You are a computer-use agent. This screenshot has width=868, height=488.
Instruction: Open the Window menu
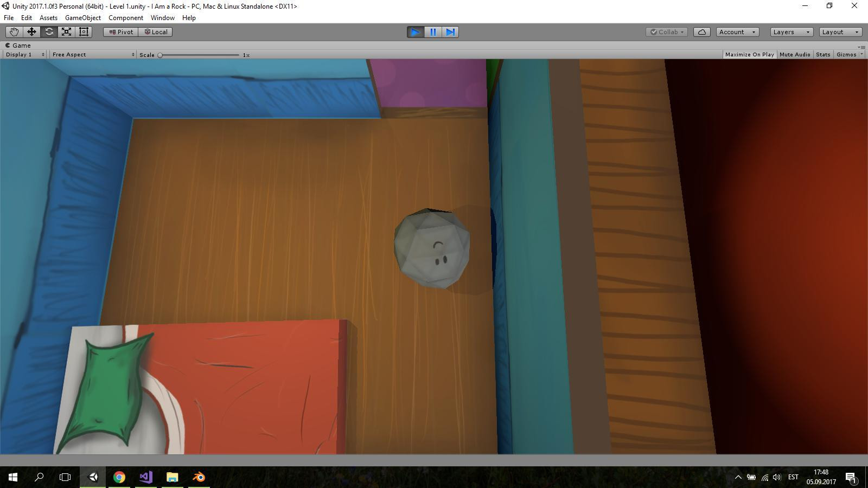(x=162, y=18)
